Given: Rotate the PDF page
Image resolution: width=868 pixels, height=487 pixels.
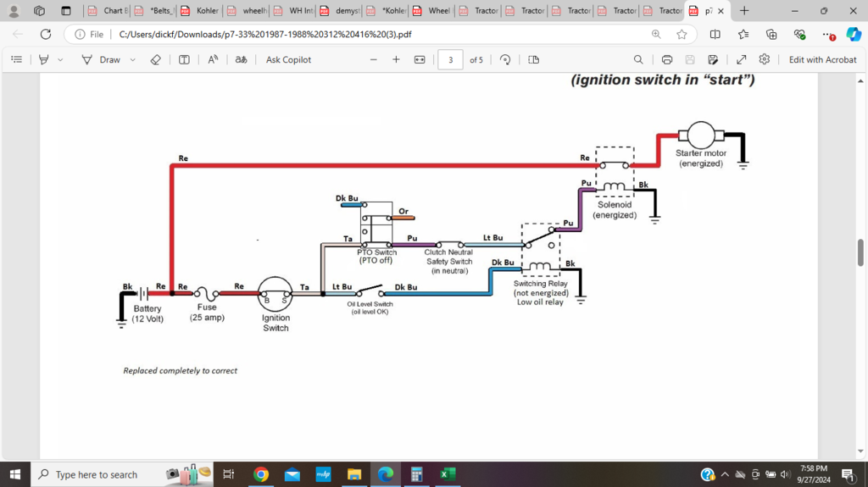Looking at the screenshot, I should 505,60.
